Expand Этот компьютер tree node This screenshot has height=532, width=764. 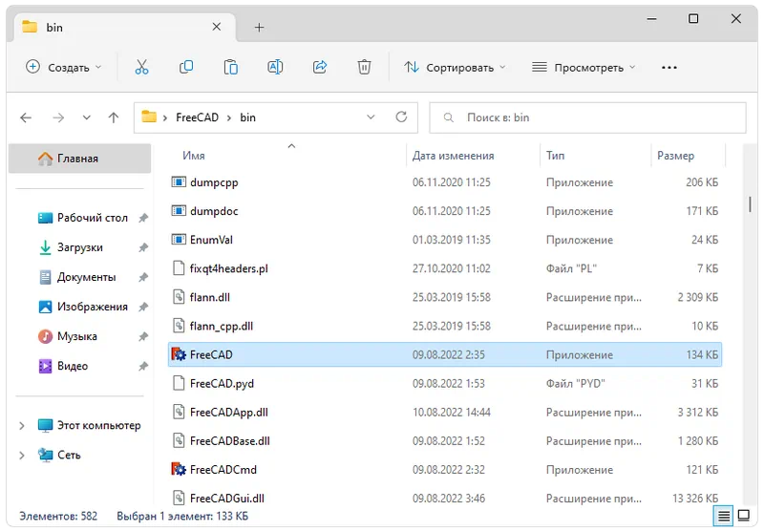[22, 425]
